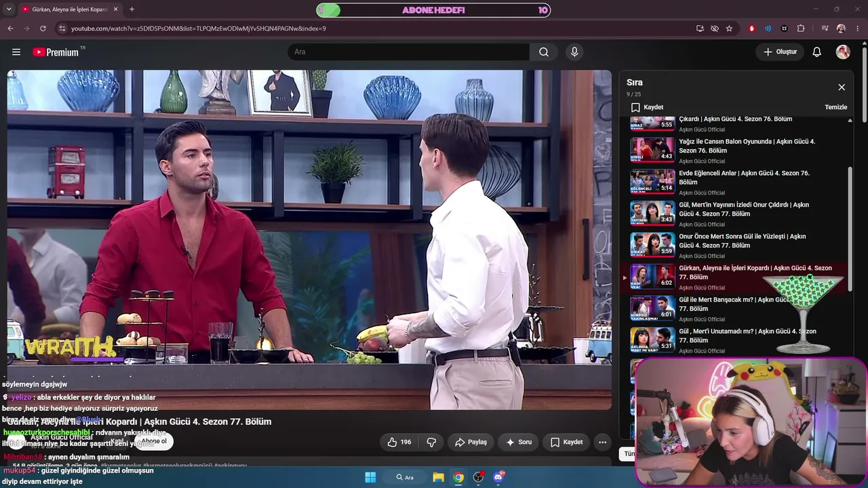This screenshot has width=868, height=488.
Task: Open the red hand blocker extension
Action: (751, 28)
